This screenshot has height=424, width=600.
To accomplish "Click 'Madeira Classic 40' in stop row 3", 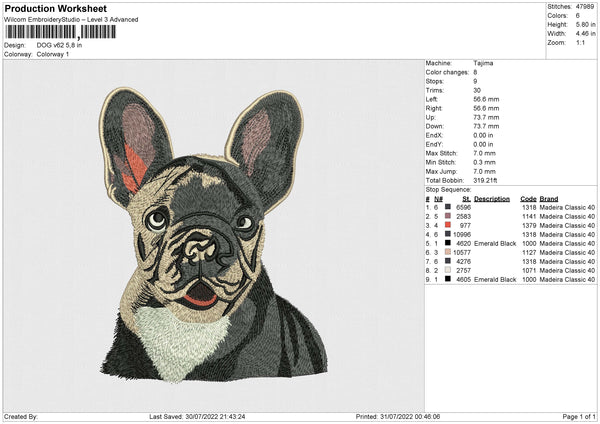I will point(567,225).
